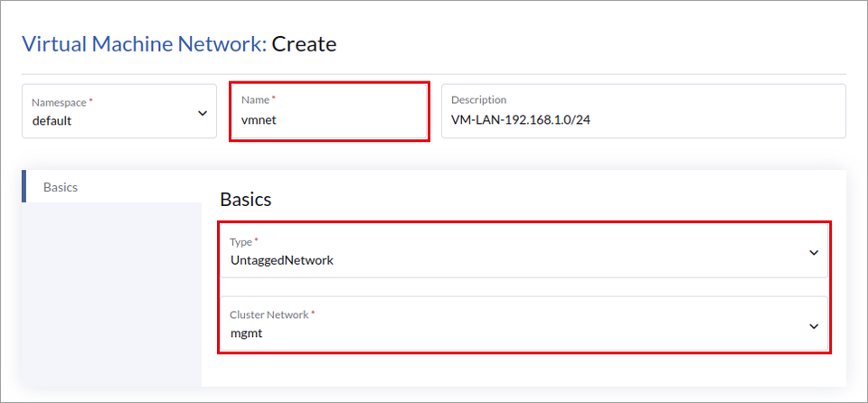Click the Description field with VM-LAN-192.168.1.0/24
This screenshot has width=868, height=403.
[x=643, y=111]
